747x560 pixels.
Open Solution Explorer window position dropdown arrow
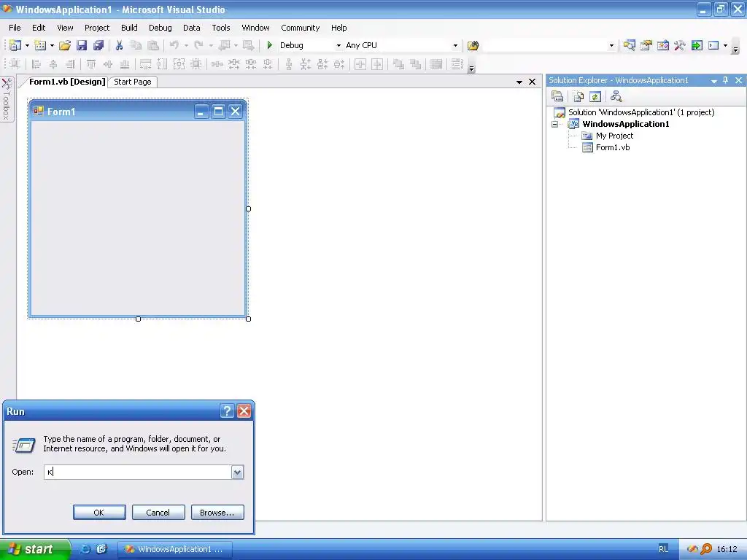[x=713, y=80]
